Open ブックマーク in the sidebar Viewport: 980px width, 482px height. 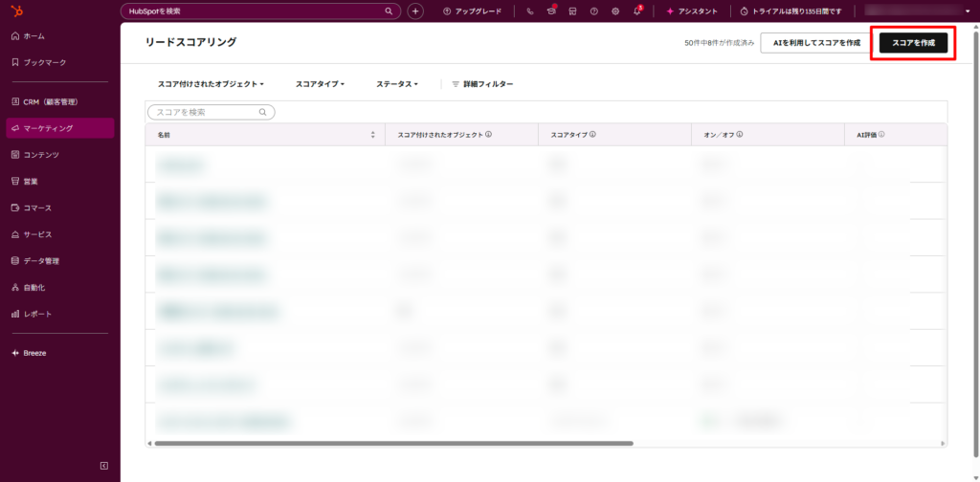tap(38, 62)
